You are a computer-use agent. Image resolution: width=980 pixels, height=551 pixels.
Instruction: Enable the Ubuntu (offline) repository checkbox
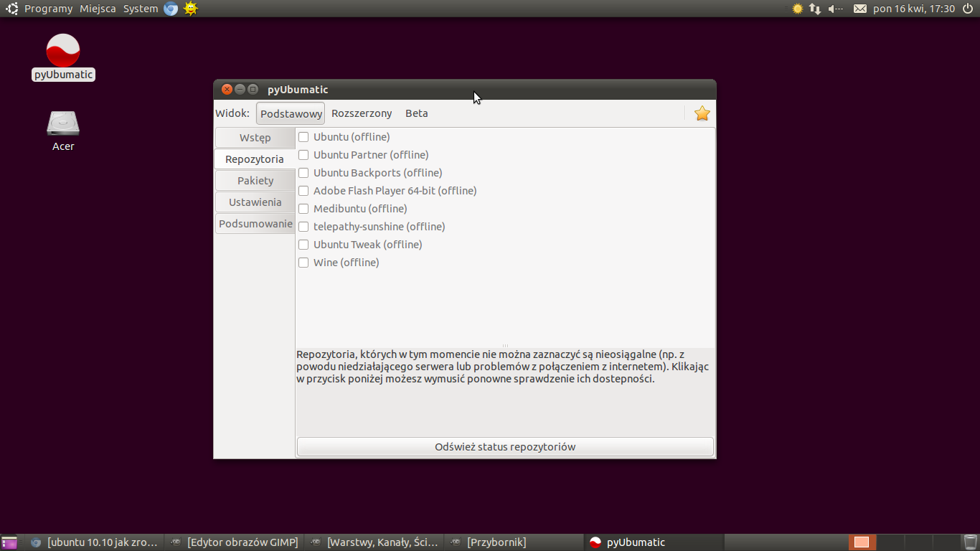[x=303, y=137]
